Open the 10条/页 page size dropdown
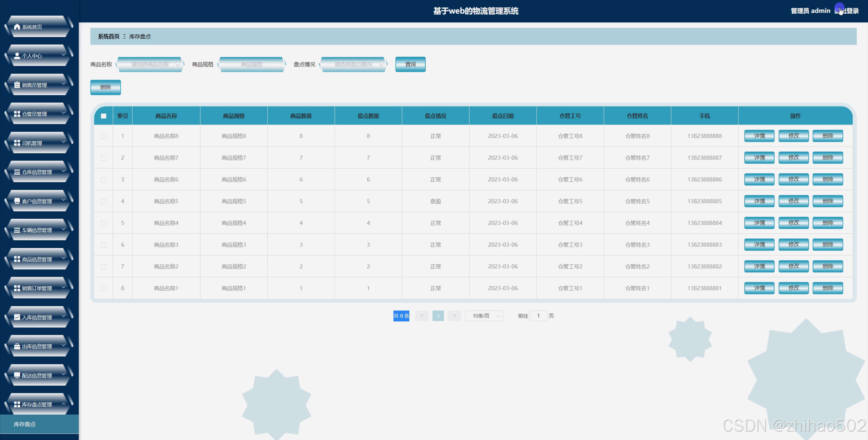 tap(484, 316)
